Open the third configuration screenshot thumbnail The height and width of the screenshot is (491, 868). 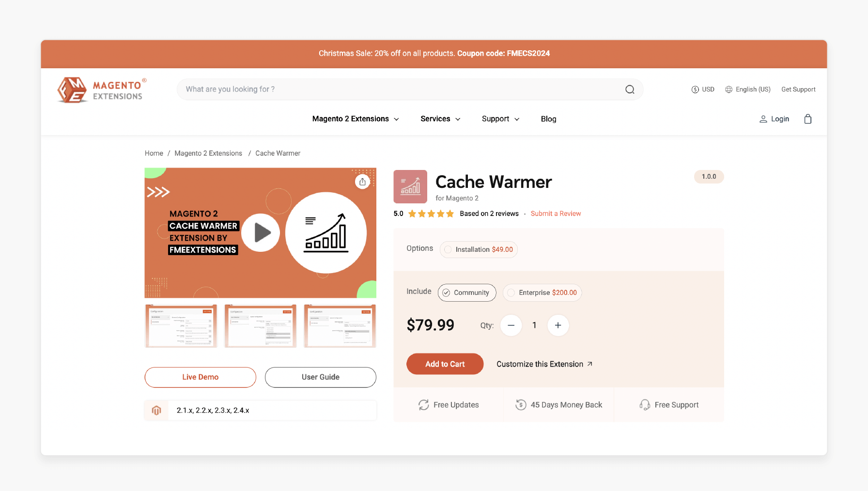[340, 326]
